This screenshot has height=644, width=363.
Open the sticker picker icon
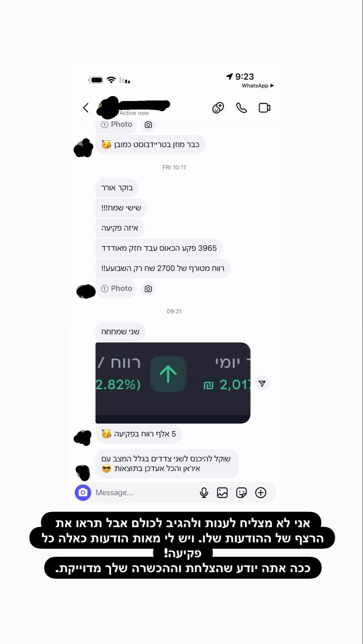point(241,493)
